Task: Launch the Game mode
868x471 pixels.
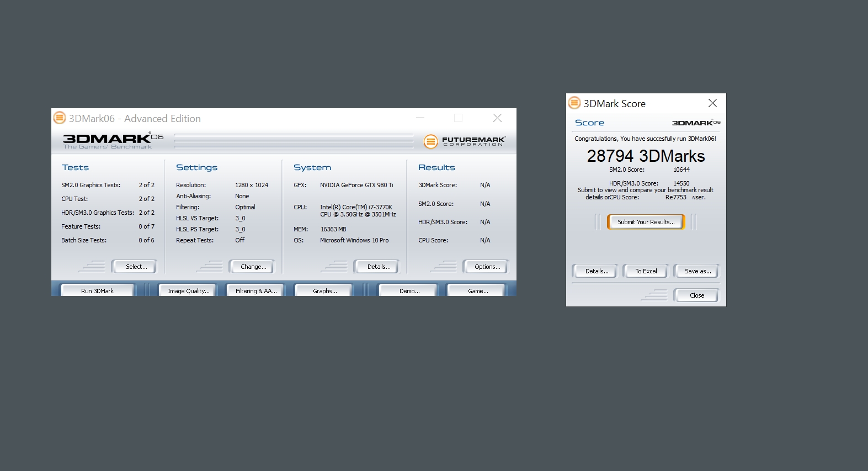Action: (477, 290)
